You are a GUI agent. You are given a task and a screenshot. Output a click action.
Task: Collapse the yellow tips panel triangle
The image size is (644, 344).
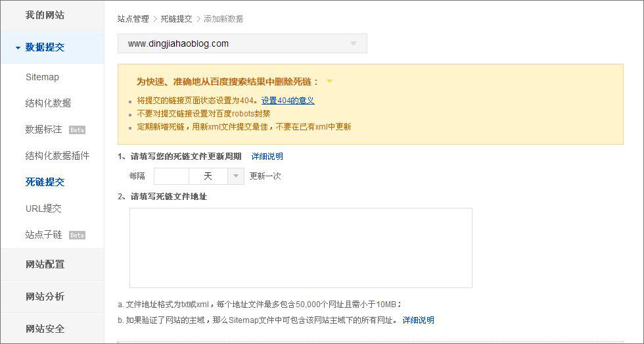(329, 82)
